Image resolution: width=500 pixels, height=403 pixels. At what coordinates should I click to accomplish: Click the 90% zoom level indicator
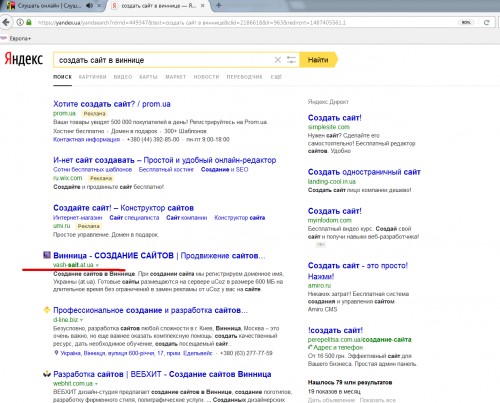(x=466, y=22)
